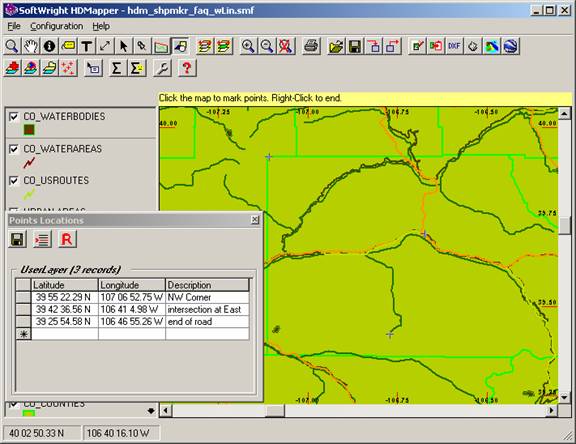Click the colorful terrain raster icon
Screen dimensions: 576x444
[492, 46]
